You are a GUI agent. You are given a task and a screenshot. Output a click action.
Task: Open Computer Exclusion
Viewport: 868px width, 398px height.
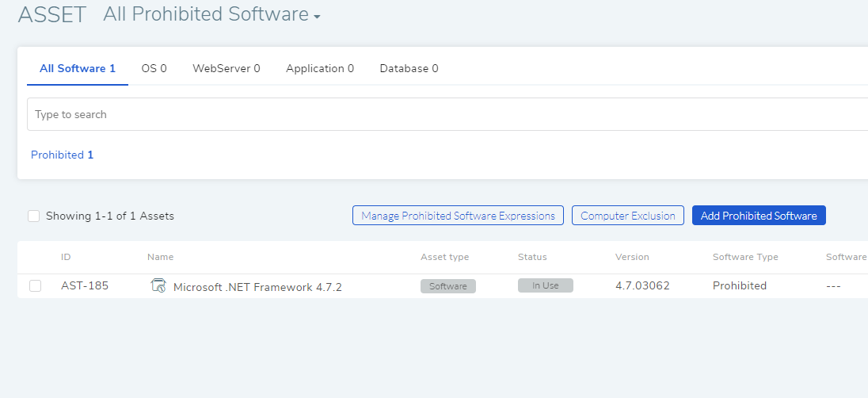click(x=628, y=216)
